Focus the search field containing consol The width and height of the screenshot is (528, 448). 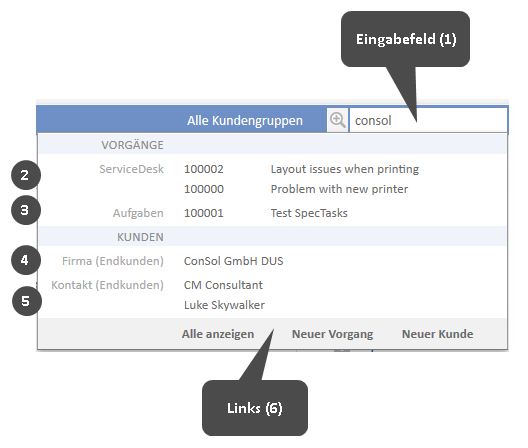click(428, 120)
